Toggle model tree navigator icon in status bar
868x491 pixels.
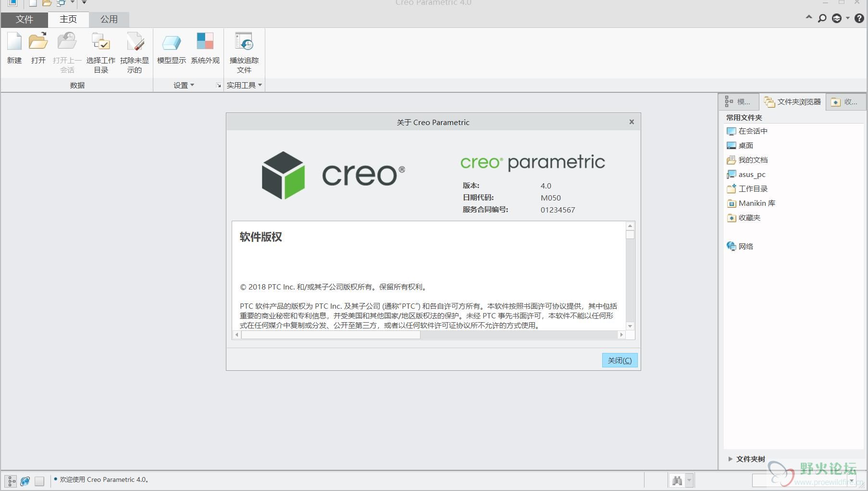click(11, 481)
